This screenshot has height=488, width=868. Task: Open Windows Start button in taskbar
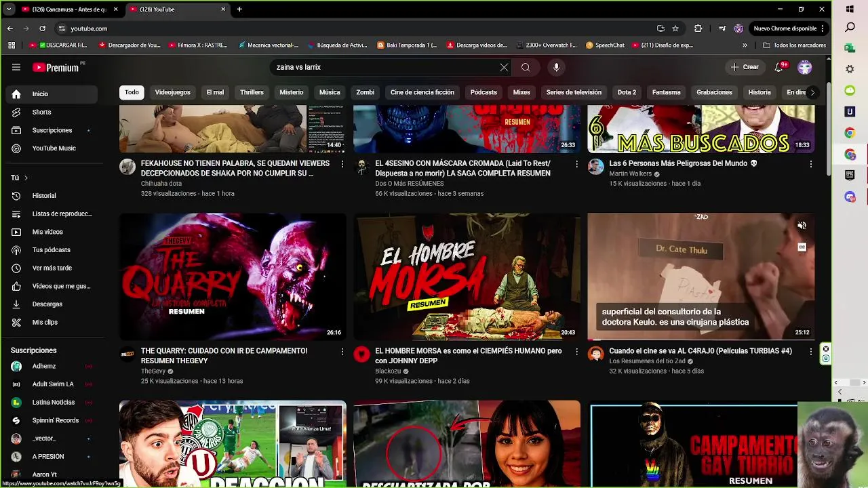pyautogui.click(x=850, y=9)
